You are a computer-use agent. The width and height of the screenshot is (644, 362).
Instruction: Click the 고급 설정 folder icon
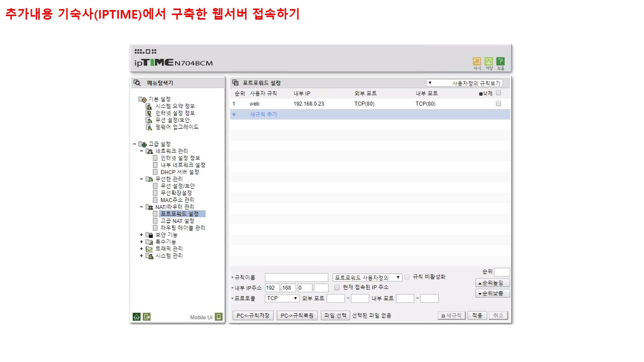click(143, 144)
